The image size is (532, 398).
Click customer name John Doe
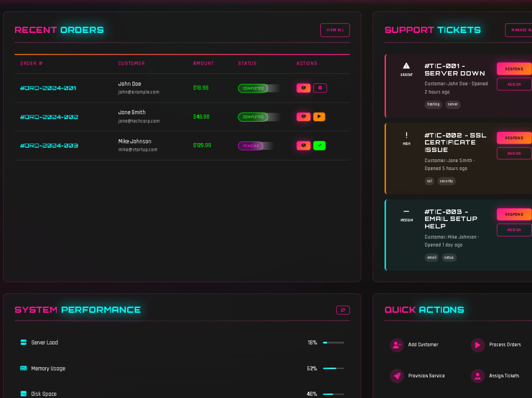click(x=130, y=84)
